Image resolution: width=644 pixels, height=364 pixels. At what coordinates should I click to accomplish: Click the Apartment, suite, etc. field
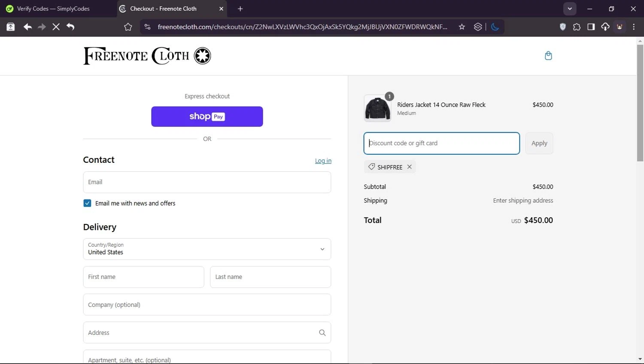click(207, 357)
